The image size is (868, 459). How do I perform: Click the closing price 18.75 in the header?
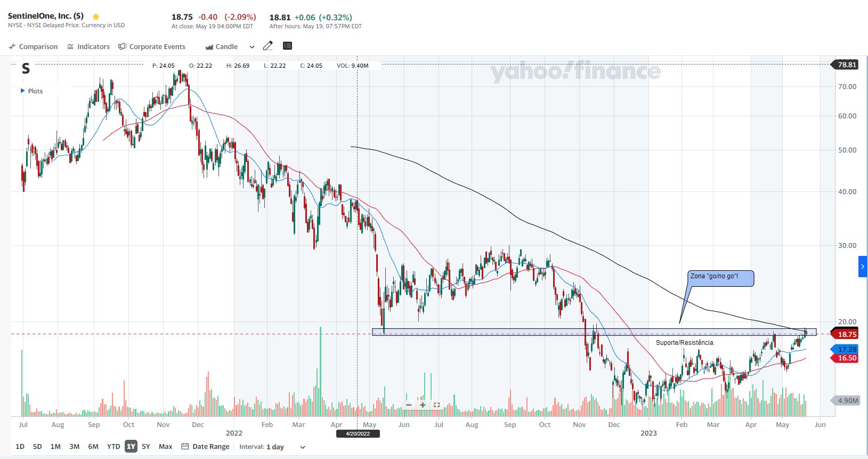point(182,17)
